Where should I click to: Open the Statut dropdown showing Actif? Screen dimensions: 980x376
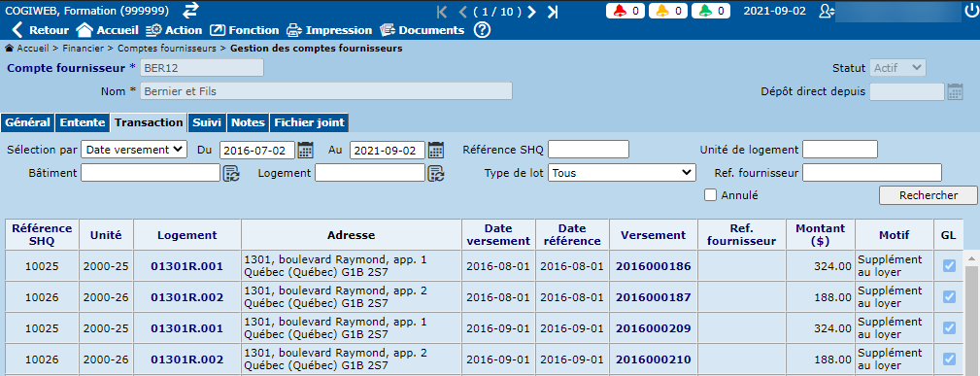[x=897, y=68]
